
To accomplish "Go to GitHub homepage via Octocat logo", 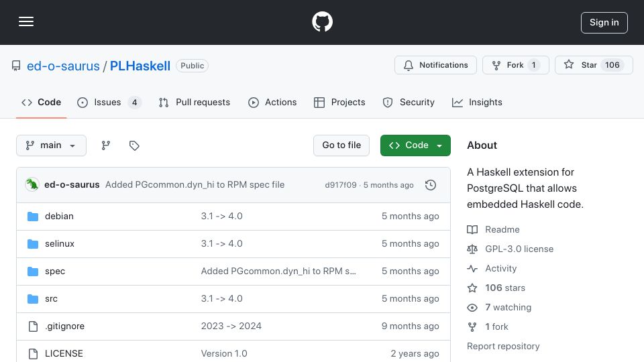I will pyautogui.click(x=322, y=21).
